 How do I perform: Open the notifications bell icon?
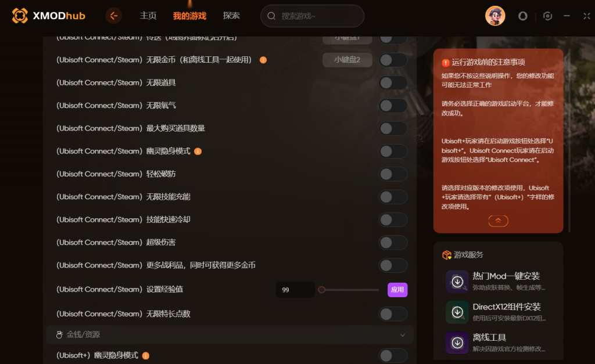[523, 16]
